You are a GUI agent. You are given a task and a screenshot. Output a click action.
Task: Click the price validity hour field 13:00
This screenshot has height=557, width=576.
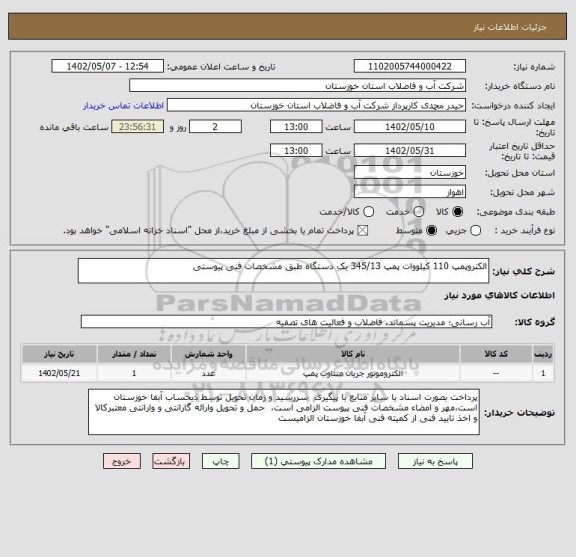(x=296, y=151)
